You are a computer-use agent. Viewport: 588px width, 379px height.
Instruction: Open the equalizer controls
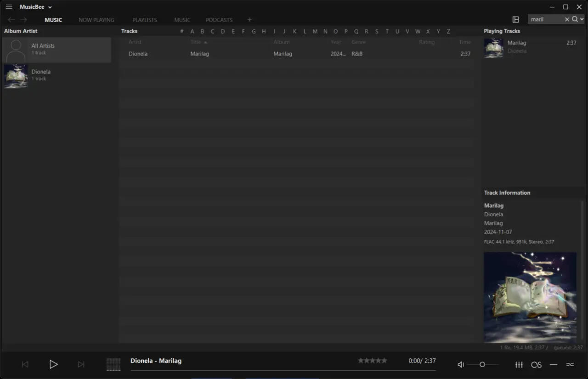pos(519,365)
